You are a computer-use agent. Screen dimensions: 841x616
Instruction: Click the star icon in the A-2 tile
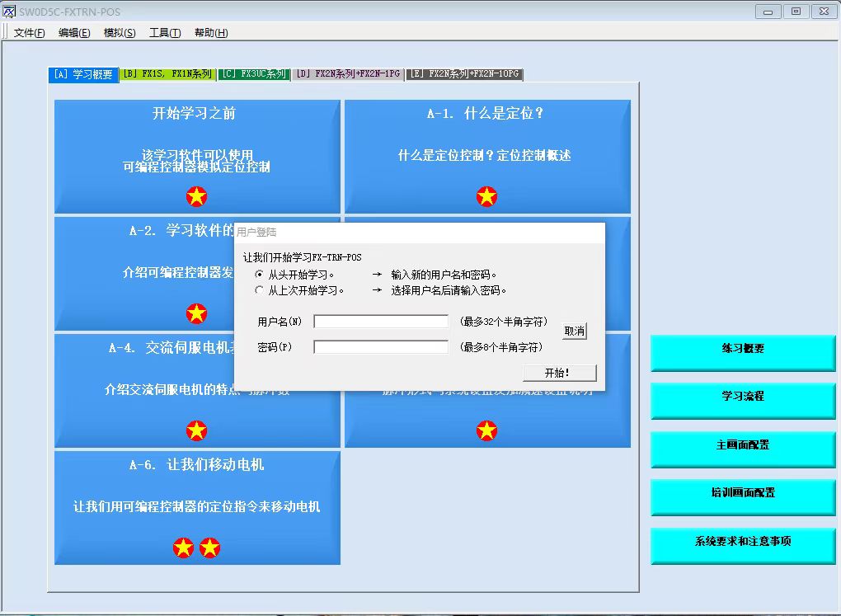click(x=196, y=313)
